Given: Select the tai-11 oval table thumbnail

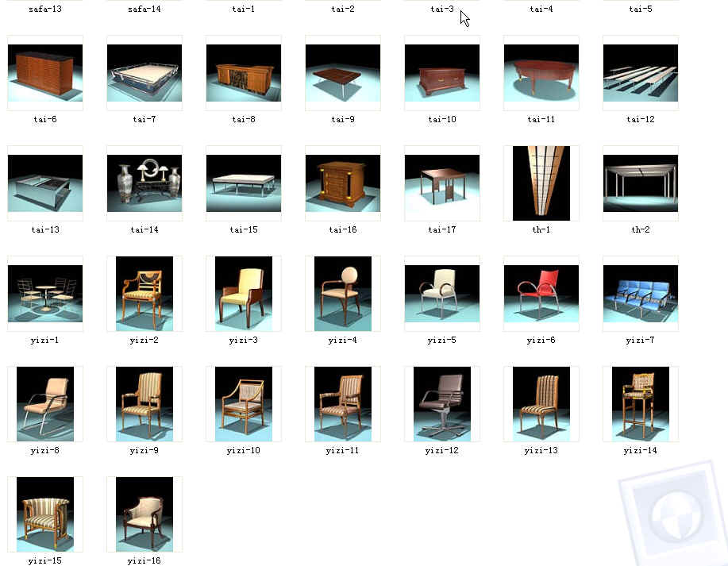Looking at the screenshot, I should click(541, 73).
